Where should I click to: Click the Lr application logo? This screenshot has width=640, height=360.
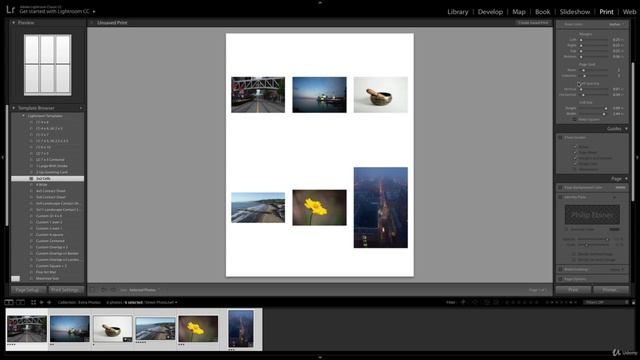click(10, 9)
